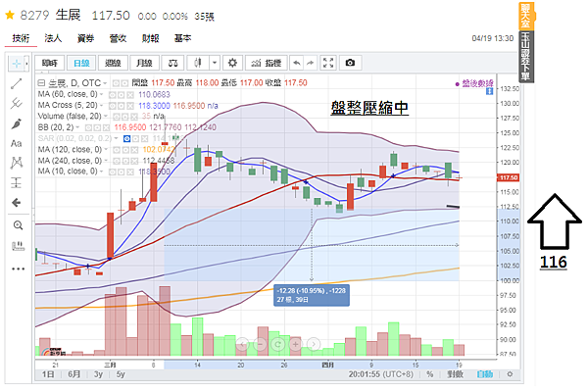588x392 pixels.
Task: Open Volume (false, 20) dropdown arrow
Action: pyautogui.click(x=106, y=117)
